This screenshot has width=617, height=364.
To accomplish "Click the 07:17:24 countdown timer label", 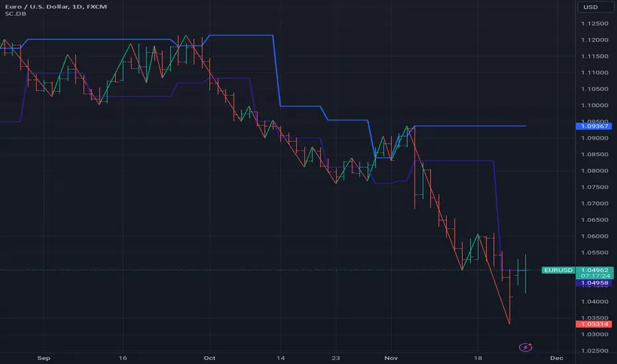I will coord(594,276).
